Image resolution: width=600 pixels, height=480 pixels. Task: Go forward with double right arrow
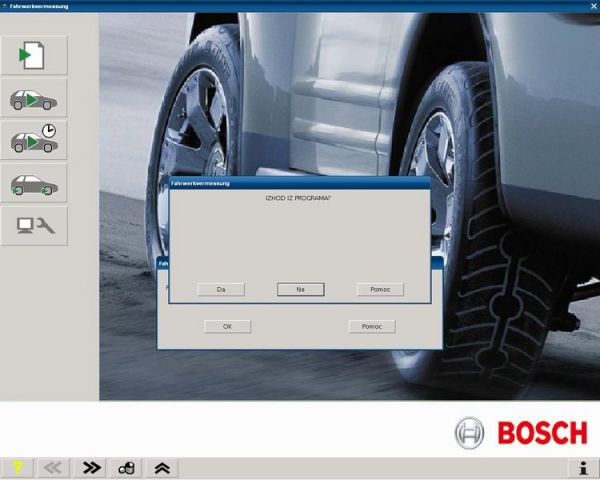91,468
